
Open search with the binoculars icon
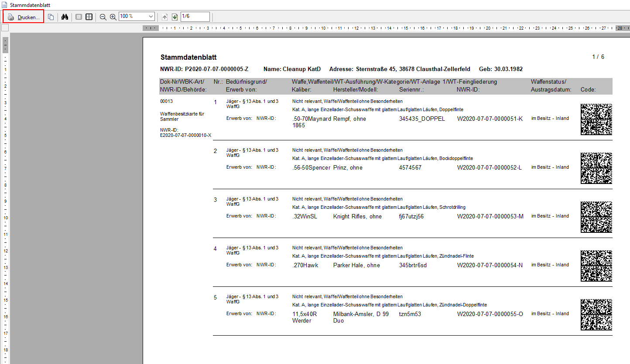[65, 17]
